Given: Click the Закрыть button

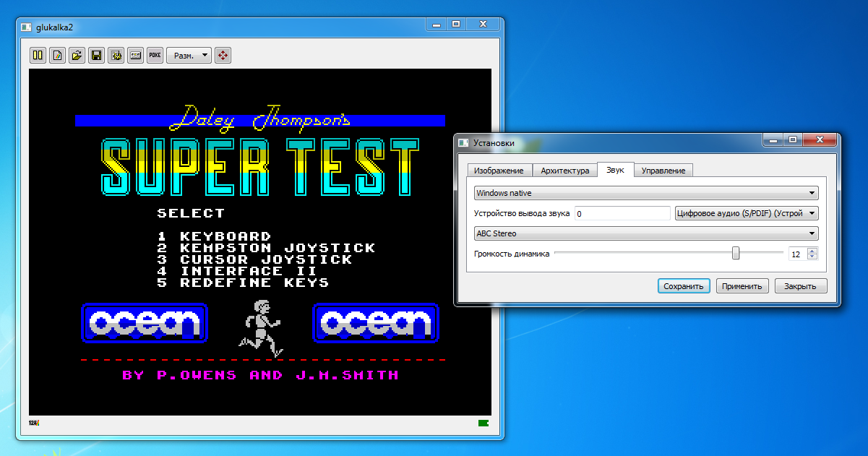Looking at the screenshot, I should [x=801, y=286].
